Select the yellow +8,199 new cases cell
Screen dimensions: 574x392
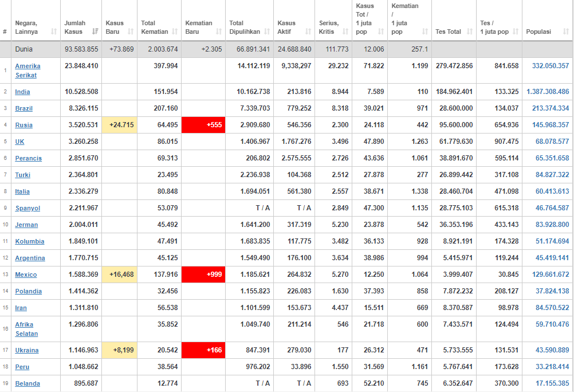(119, 350)
